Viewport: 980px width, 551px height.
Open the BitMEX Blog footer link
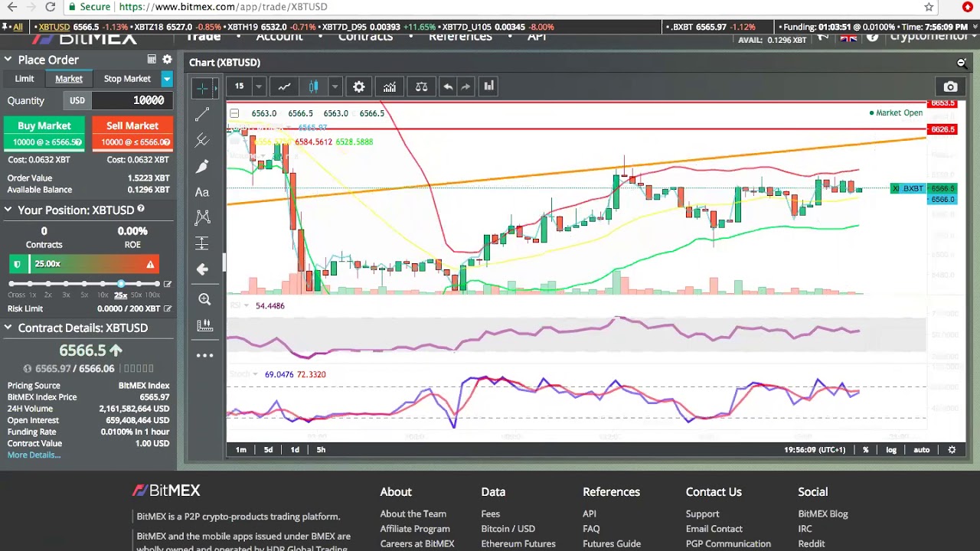click(823, 514)
